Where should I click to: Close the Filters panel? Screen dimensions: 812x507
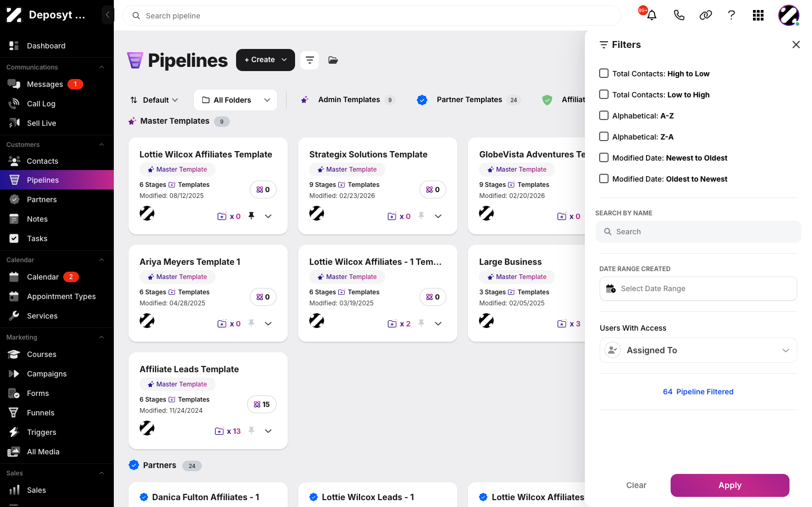pos(796,45)
